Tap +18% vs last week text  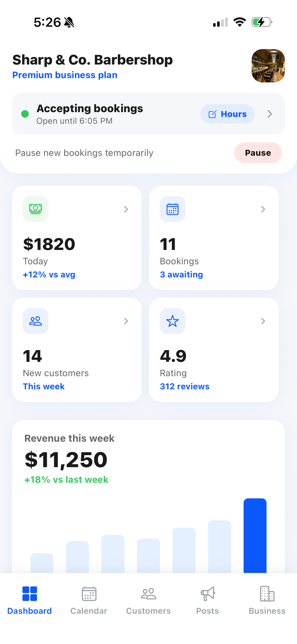(x=66, y=480)
